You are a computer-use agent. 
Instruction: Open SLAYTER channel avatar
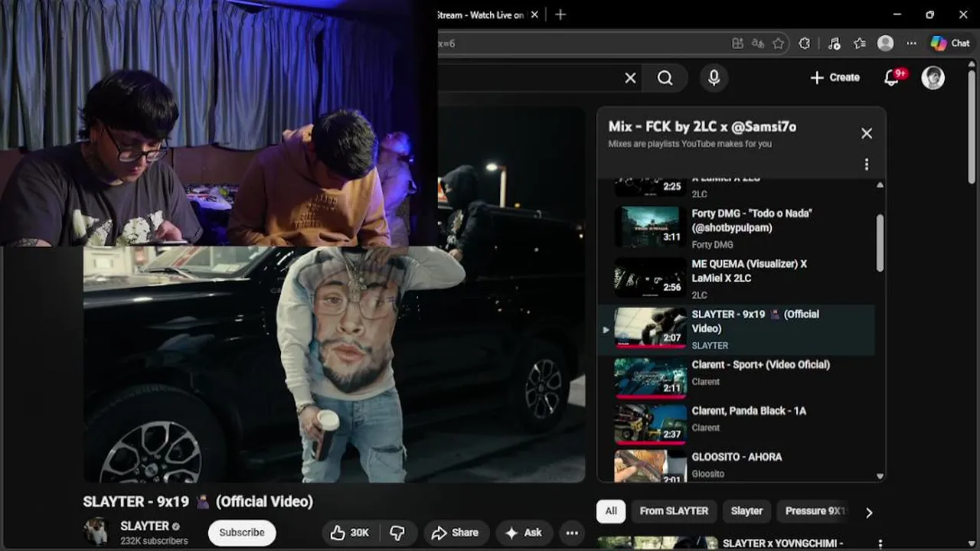96,532
